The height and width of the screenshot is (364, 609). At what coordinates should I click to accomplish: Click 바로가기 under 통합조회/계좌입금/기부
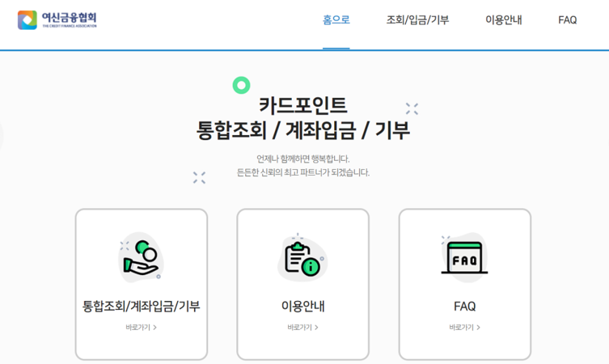[141, 328]
